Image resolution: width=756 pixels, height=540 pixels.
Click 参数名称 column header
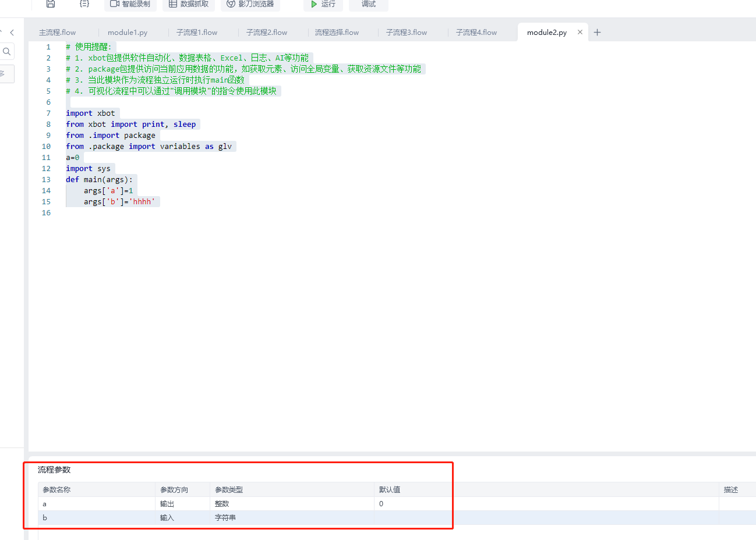(x=97, y=490)
